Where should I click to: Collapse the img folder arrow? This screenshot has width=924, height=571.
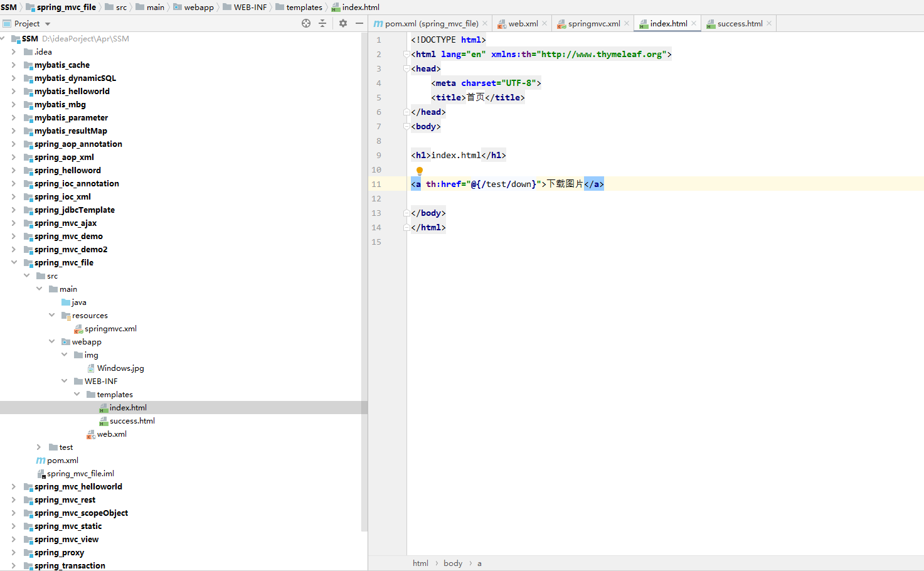click(x=64, y=355)
